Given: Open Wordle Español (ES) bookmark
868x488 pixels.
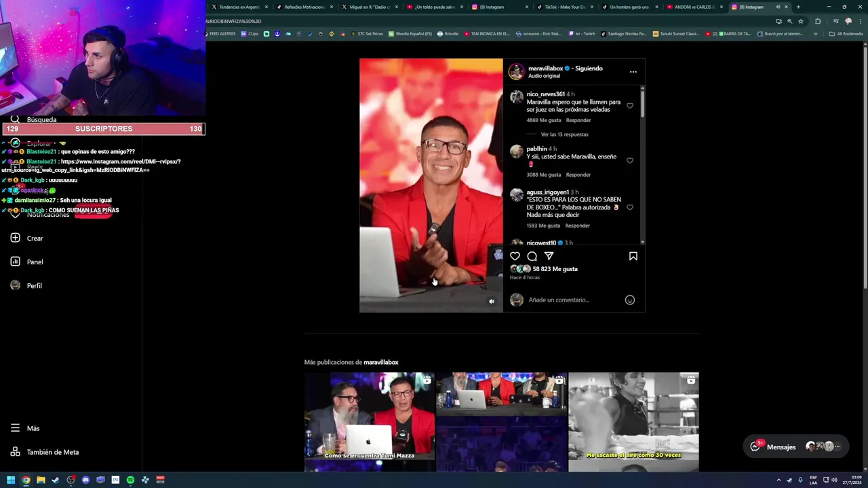Looking at the screenshot, I should [410, 33].
